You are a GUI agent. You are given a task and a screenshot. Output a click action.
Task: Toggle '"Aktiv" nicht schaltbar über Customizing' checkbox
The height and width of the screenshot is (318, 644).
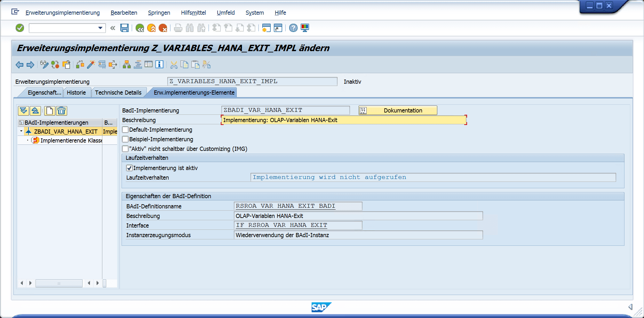click(125, 149)
